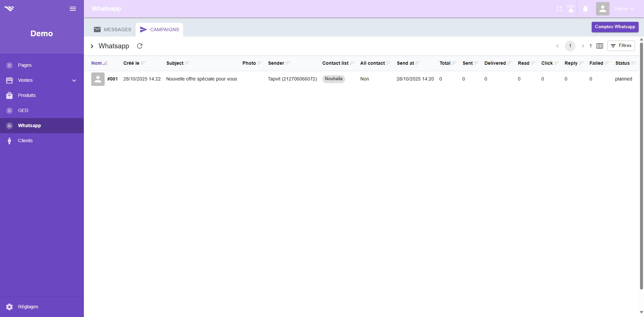Click the user avatar in top bar
644x317 pixels.
coord(602,9)
